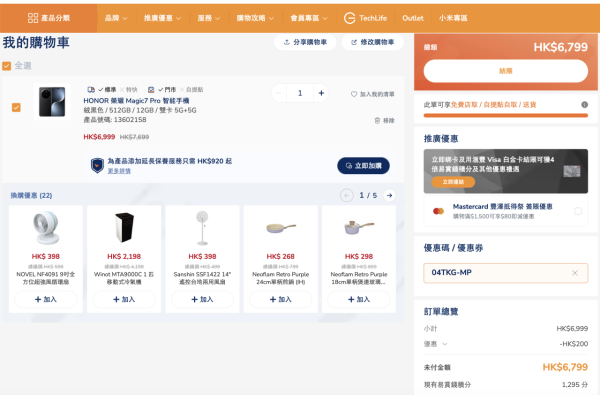Open the Sanshin stand fan thumbnail
Viewport: 600px width, 395px height.
click(202, 228)
